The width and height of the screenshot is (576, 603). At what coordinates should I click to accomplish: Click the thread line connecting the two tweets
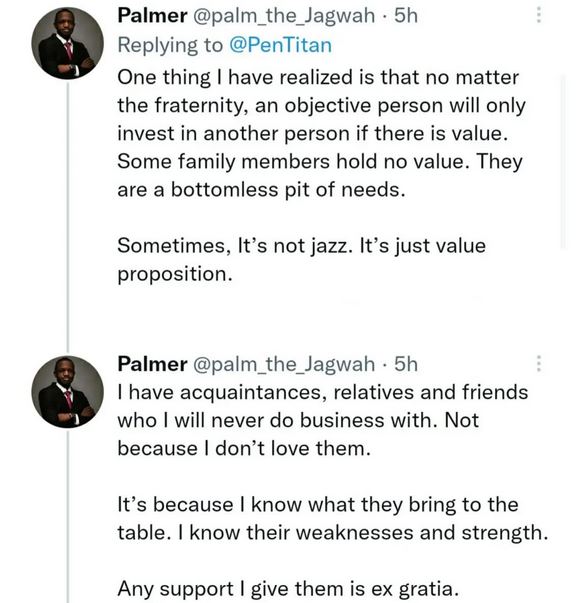68,217
